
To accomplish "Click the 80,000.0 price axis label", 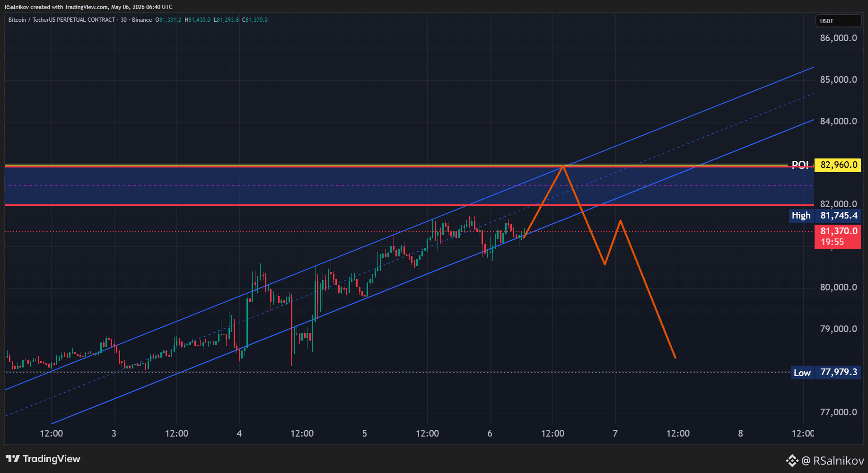I will coord(838,288).
